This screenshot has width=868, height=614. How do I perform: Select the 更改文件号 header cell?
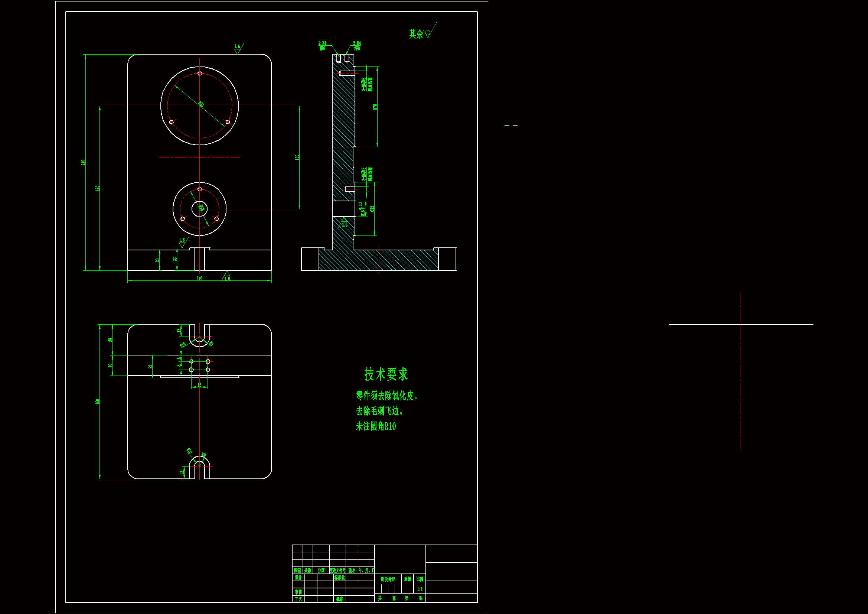pyautogui.click(x=337, y=570)
